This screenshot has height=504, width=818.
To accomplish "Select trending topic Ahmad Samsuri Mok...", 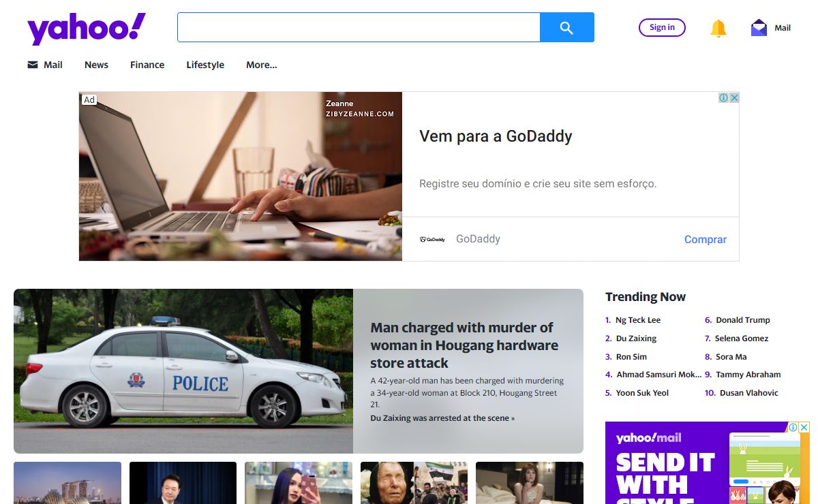I will point(659,375).
